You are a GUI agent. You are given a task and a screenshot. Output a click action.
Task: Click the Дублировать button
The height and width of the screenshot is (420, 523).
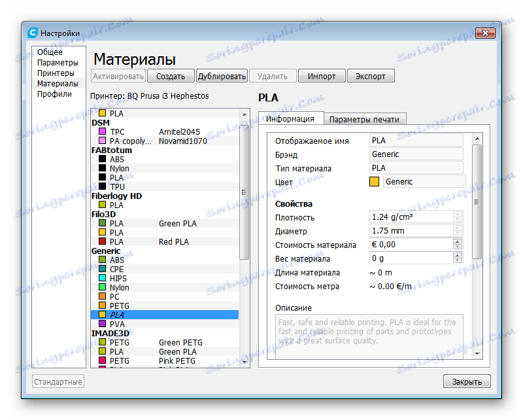tap(222, 76)
